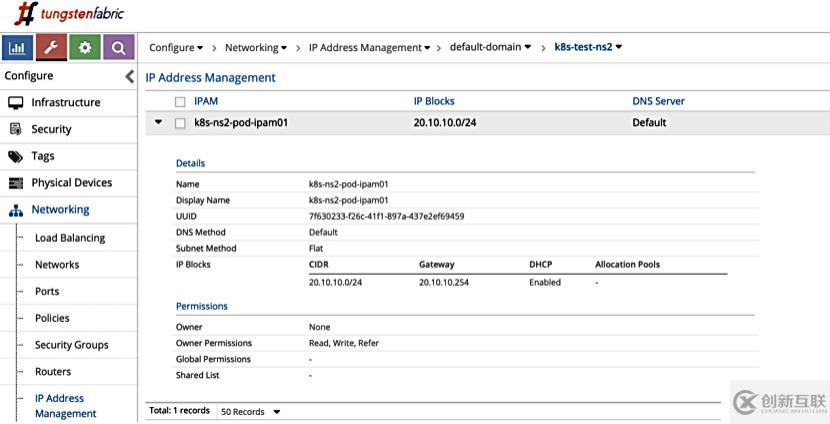Click the Search magnifier icon

pyautogui.click(x=118, y=47)
